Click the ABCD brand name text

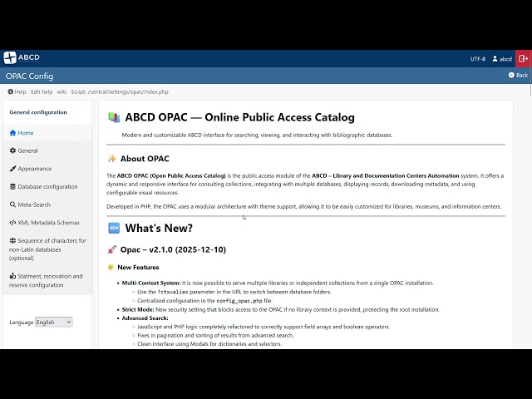click(x=29, y=57)
